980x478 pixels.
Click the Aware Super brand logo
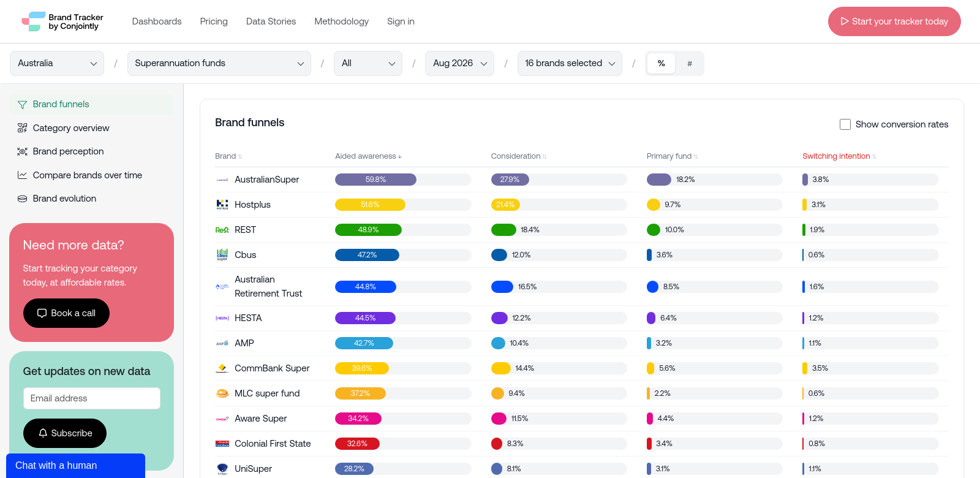[222, 419]
